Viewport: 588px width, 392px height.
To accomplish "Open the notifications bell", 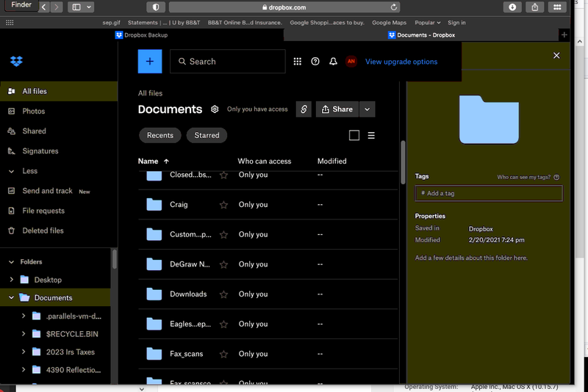I will point(333,62).
